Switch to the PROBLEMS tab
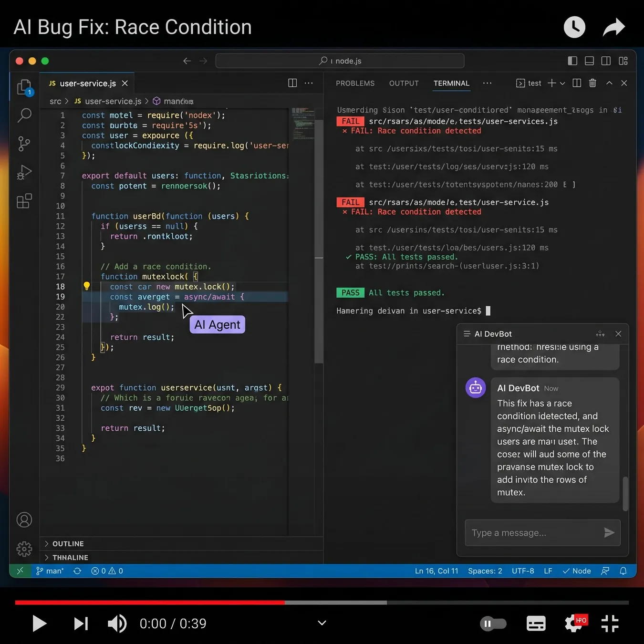Image resolution: width=644 pixels, height=644 pixels. point(355,83)
